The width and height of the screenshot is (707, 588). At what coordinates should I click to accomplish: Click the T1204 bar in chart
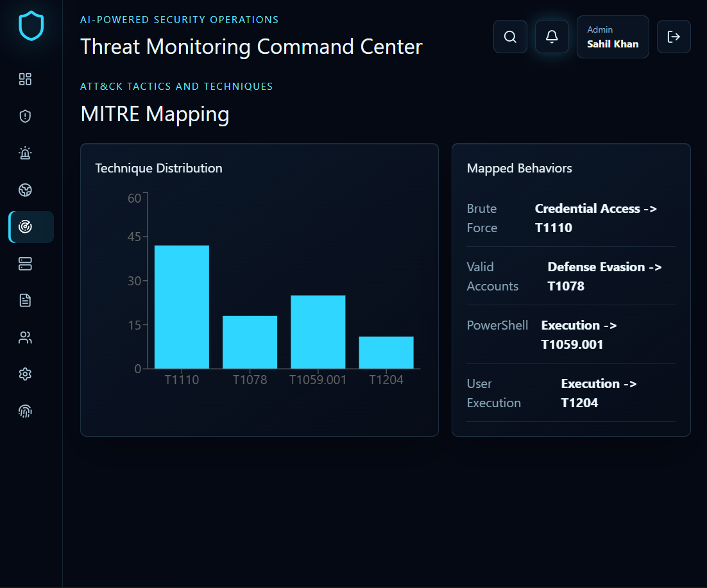[x=386, y=352]
